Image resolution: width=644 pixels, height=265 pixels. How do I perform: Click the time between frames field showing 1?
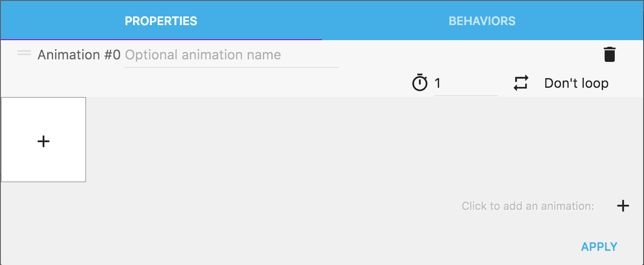coord(465,84)
